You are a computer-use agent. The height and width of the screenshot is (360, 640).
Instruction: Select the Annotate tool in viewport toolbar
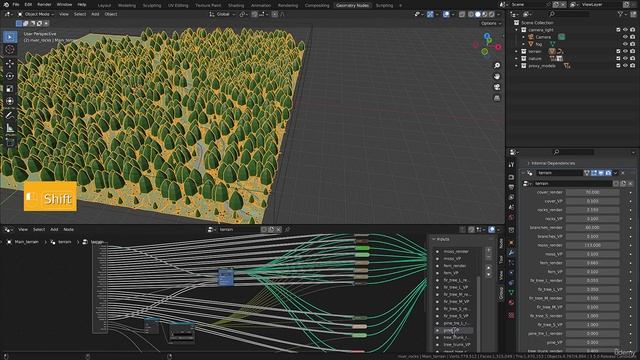pyautogui.click(x=10, y=116)
